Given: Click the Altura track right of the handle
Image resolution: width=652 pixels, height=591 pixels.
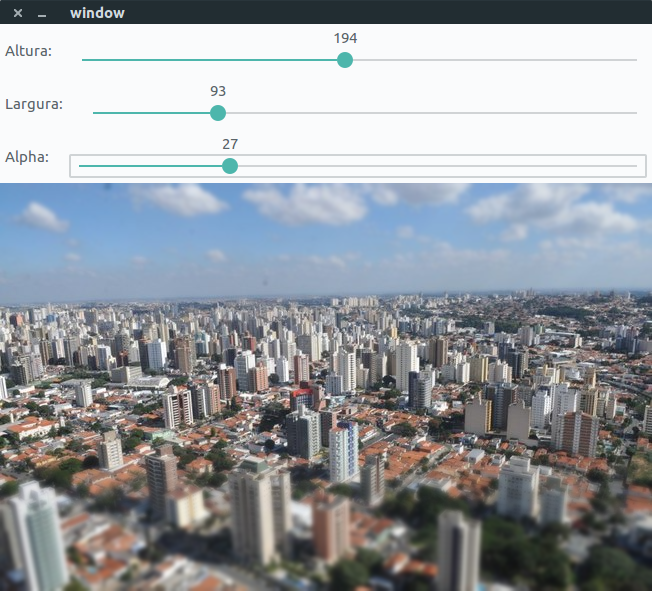Looking at the screenshot, I should pos(490,60).
